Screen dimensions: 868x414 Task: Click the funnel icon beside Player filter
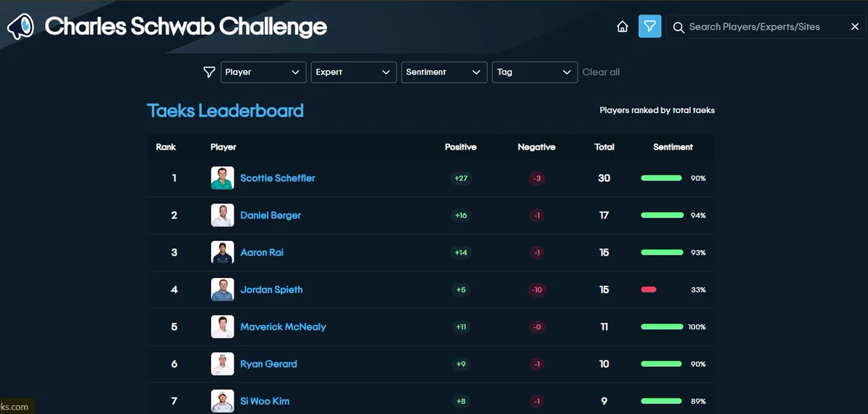tap(209, 72)
